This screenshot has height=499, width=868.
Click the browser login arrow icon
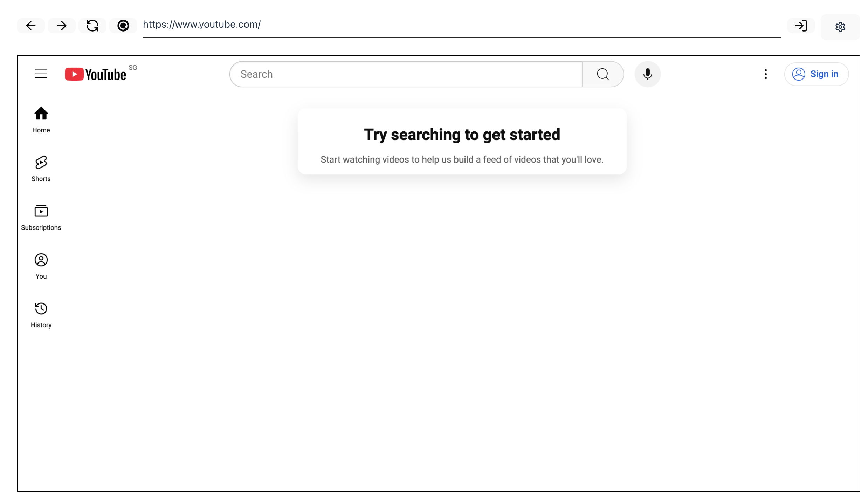pos(801,26)
